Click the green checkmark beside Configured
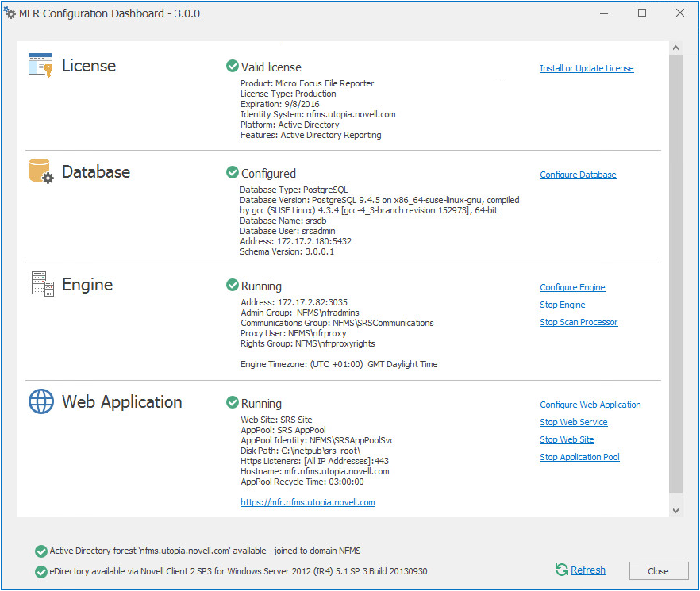 tap(232, 172)
